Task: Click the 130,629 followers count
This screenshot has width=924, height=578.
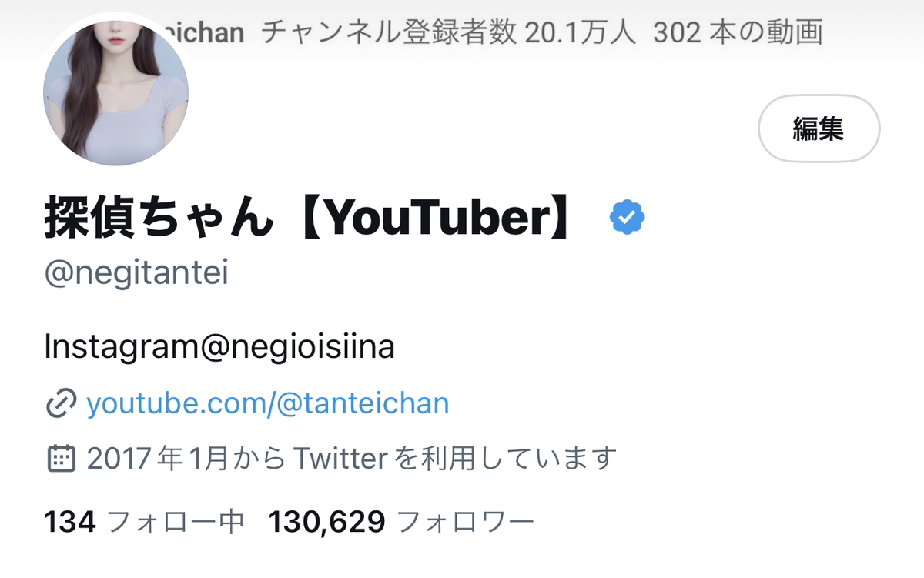Action: tap(326, 523)
